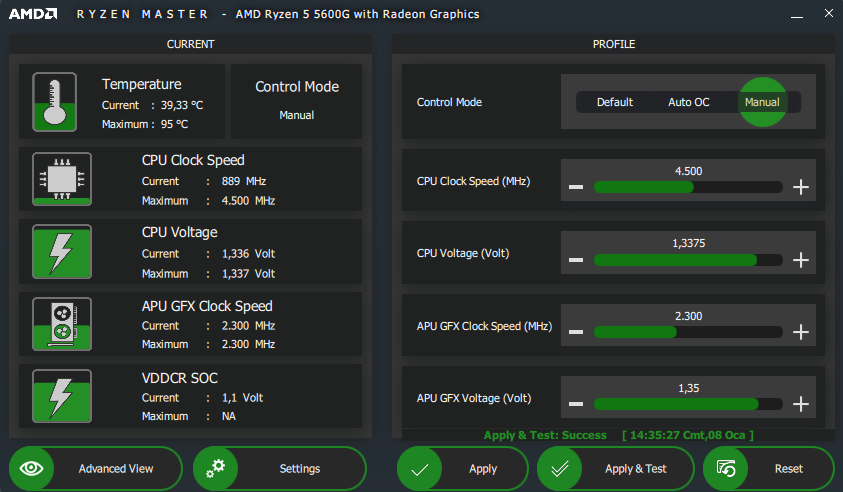Decrease APU GFX Voltage with minus
Image resolution: width=843 pixels, height=492 pixels.
pyautogui.click(x=576, y=404)
